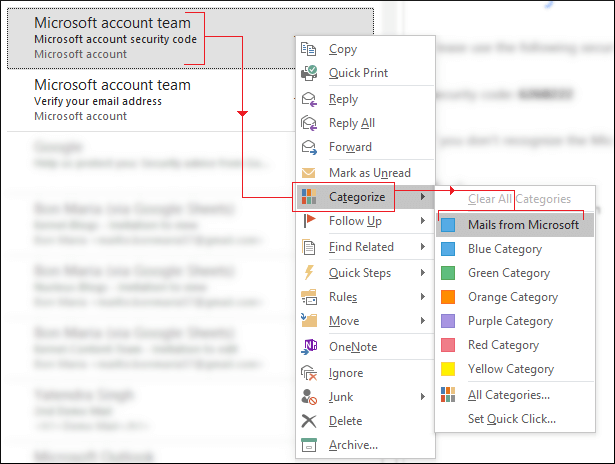Screen dimensions: 615x464
Task: Click the OneNote icon
Action: tap(309, 347)
